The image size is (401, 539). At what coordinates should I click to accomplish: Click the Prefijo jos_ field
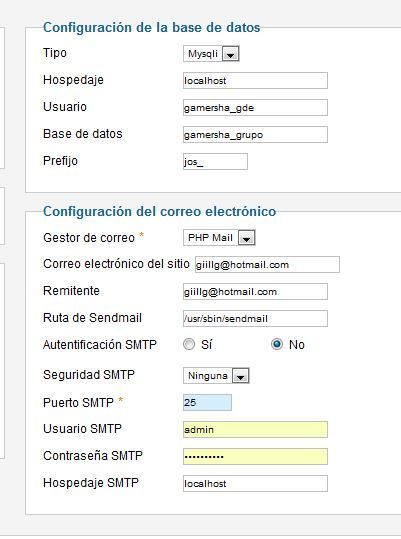(215, 162)
